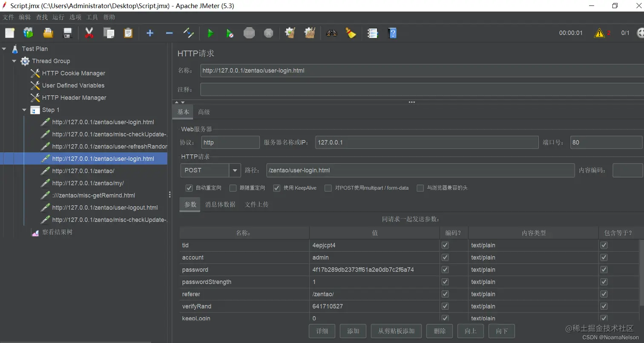Collapse the Thread Group tree node
The width and height of the screenshot is (644, 343).
click(14, 61)
